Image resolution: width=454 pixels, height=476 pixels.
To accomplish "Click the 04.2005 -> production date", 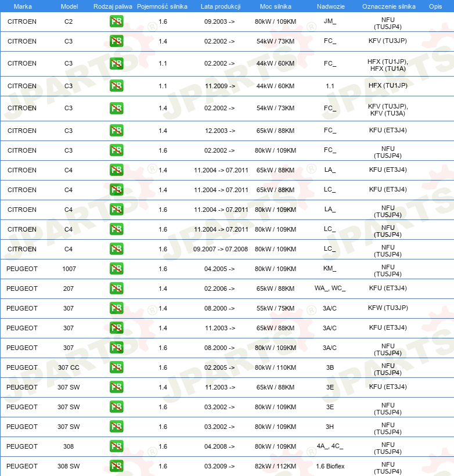I will tap(219, 269).
